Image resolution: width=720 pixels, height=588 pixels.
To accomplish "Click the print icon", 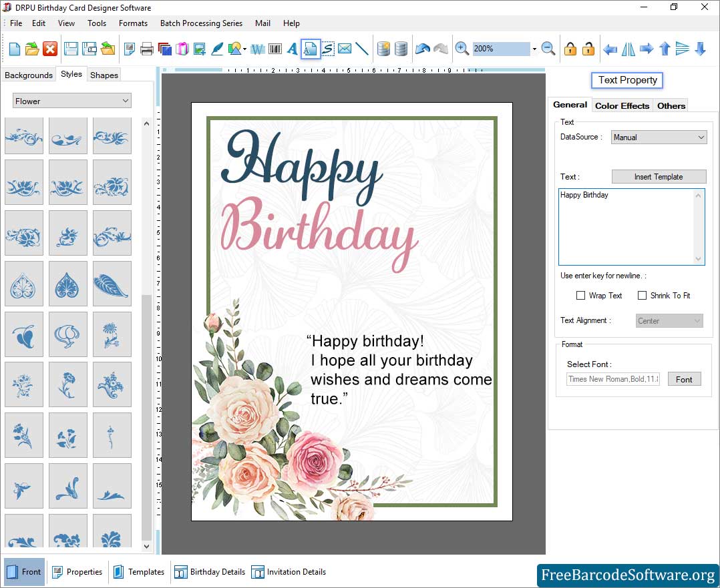I will [147, 49].
